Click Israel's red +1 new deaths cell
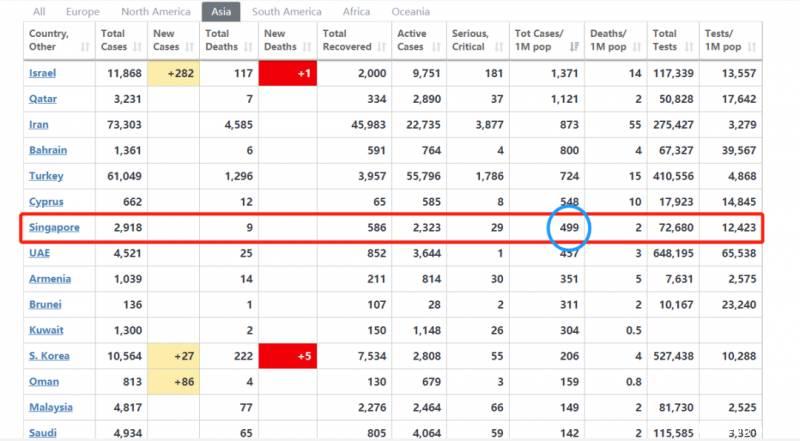Viewport: 800px width, 441px height. point(288,72)
